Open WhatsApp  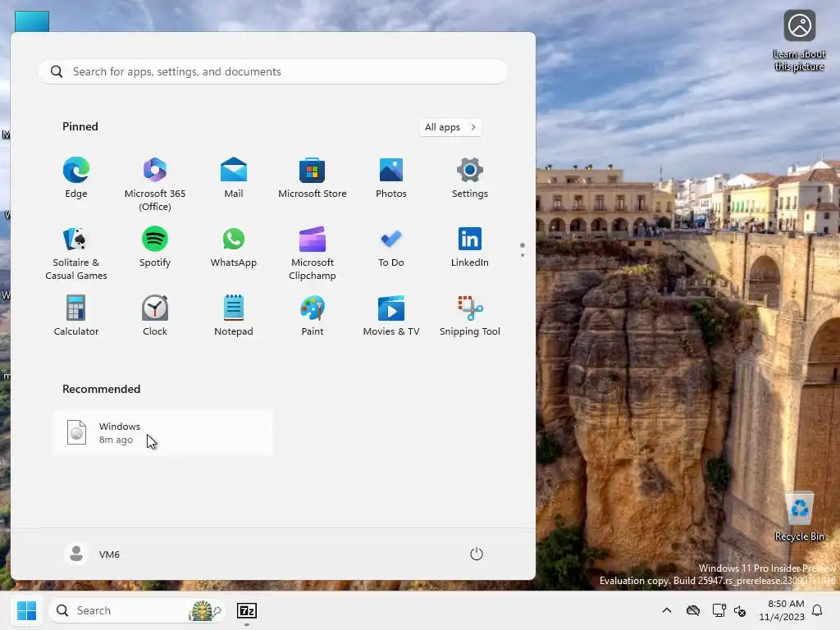(234, 248)
